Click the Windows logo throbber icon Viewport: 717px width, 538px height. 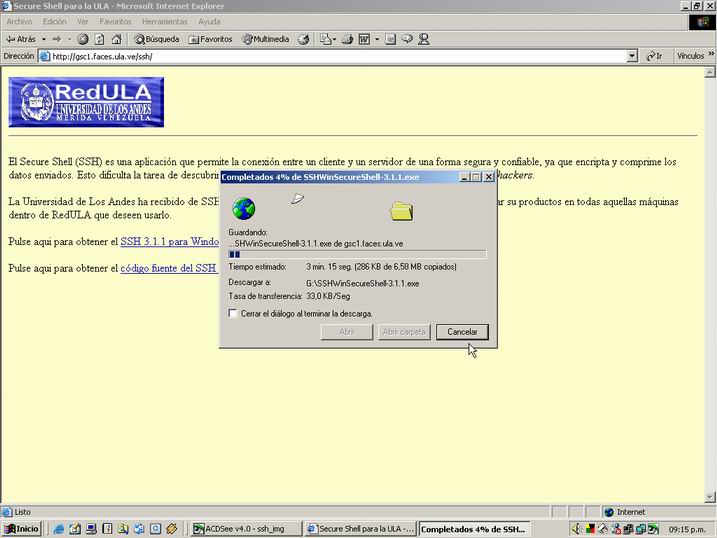click(702, 22)
